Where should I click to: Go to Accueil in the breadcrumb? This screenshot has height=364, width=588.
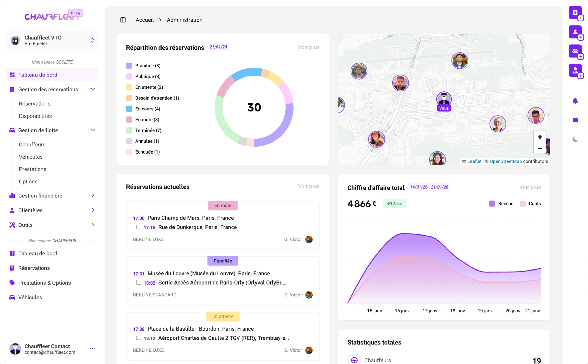pos(144,20)
